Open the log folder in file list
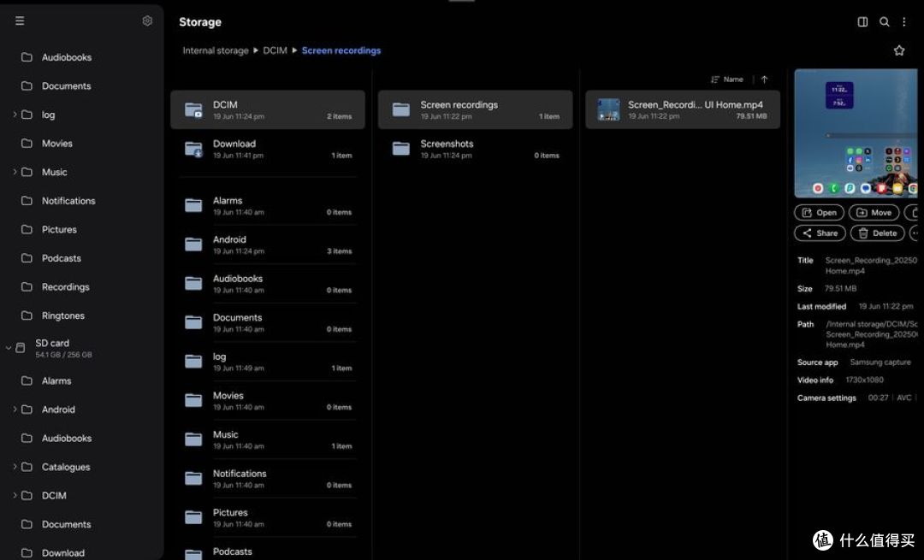The image size is (924, 560). pos(268,361)
